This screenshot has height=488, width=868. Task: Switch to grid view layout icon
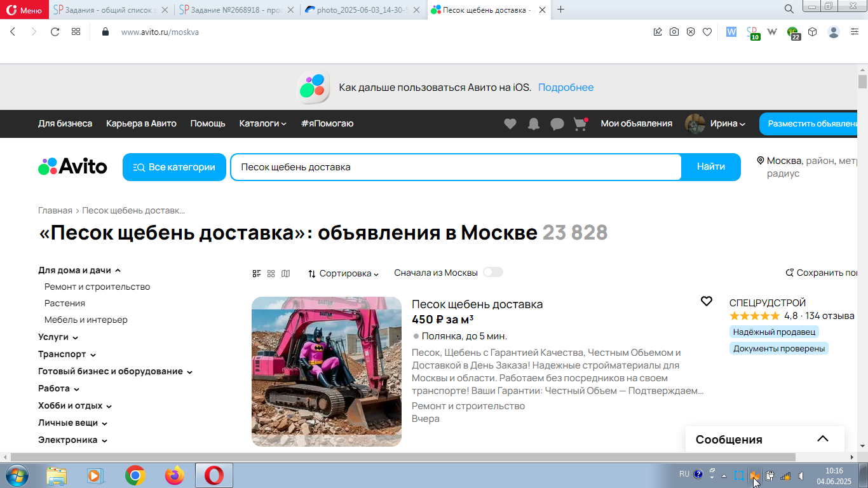pos(271,273)
